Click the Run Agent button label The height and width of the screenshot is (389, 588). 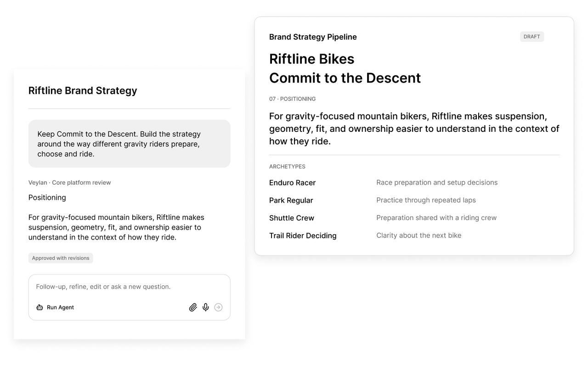[x=60, y=308]
